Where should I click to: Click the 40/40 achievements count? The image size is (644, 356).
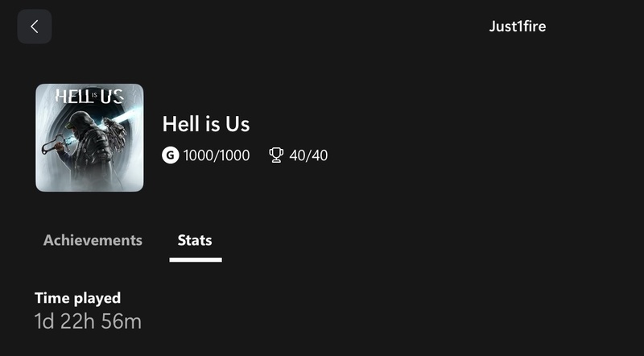click(x=308, y=155)
